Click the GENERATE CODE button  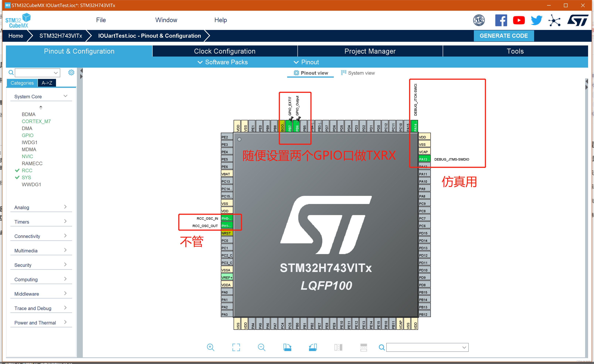(504, 36)
